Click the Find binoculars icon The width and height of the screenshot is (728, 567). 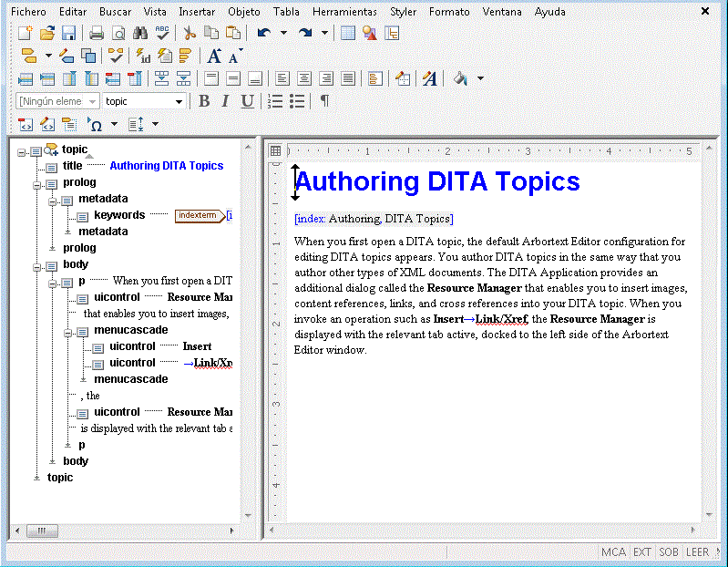tap(140, 34)
